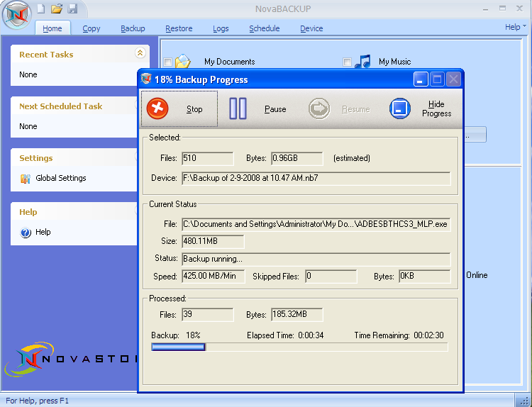Click the NovaStor logo in sidebar
The height and width of the screenshot is (407, 532).
click(x=71, y=359)
